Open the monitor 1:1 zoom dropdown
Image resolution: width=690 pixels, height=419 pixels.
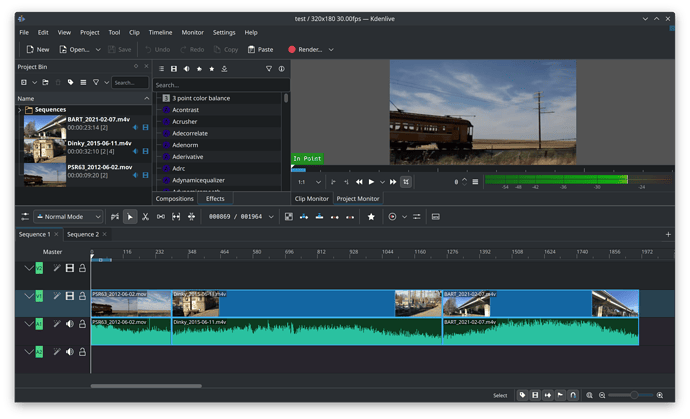[309, 182]
